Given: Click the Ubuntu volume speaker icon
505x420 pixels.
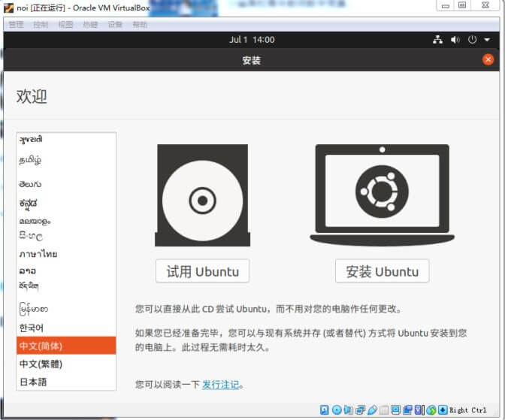Looking at the screenshot, I should click(x=455, y=40).
